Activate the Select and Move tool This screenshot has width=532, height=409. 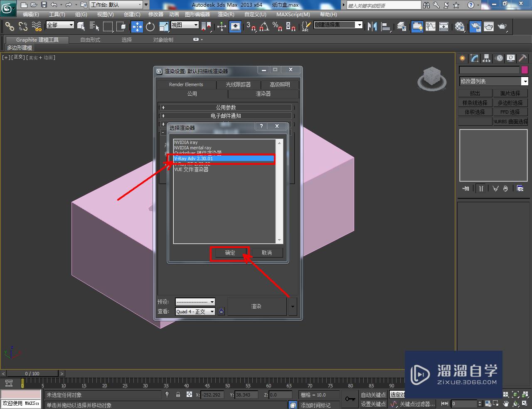(x=137, y=27)
